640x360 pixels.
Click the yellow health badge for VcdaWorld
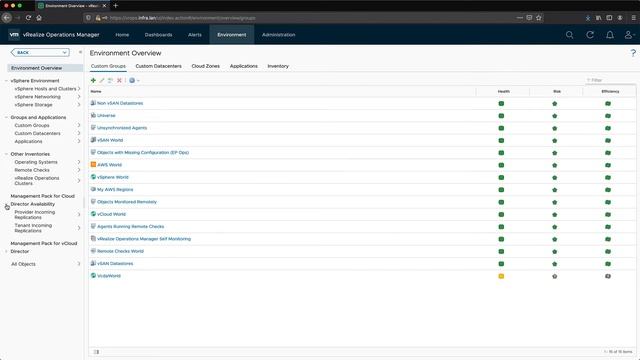pos(501,276)
